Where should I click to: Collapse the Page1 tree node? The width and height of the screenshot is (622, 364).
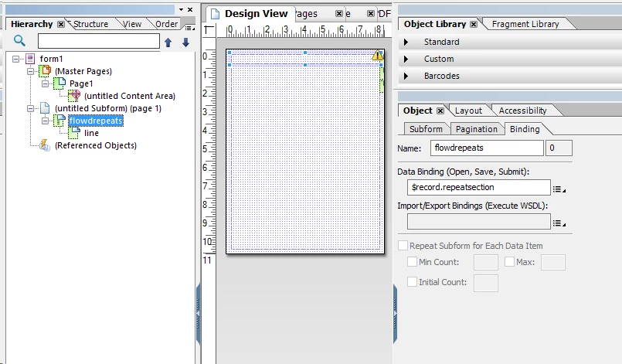coord(45,83)
